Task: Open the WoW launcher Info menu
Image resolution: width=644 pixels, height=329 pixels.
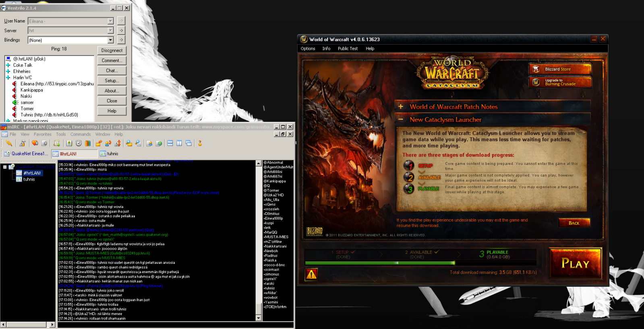Action: (x=326, y=49)
